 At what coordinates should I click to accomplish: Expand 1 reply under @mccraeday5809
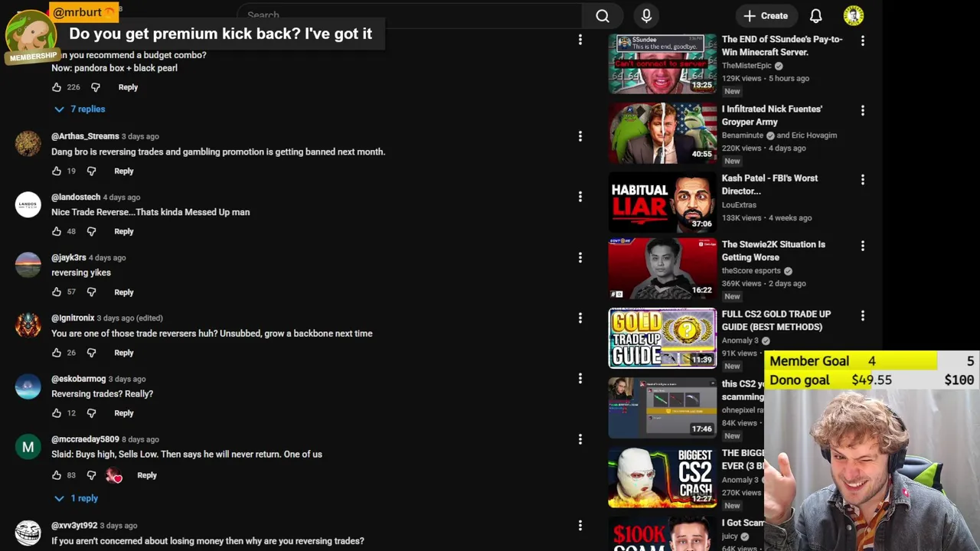point(77,498)
